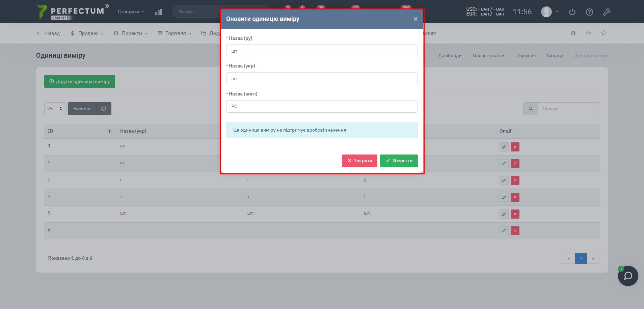644x309 pixels.
Task: Open the live chat bubble
Action: point(628,276)
